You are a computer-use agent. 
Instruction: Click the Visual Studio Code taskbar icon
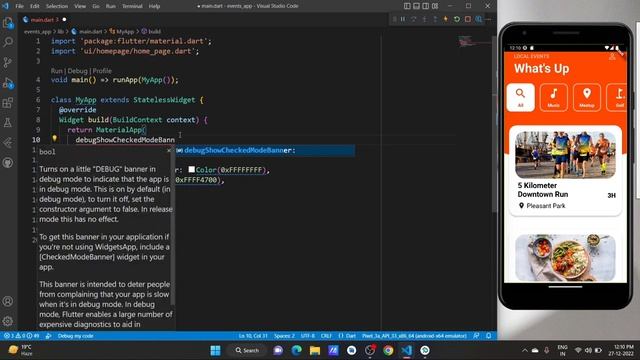[x=407, y=350]
